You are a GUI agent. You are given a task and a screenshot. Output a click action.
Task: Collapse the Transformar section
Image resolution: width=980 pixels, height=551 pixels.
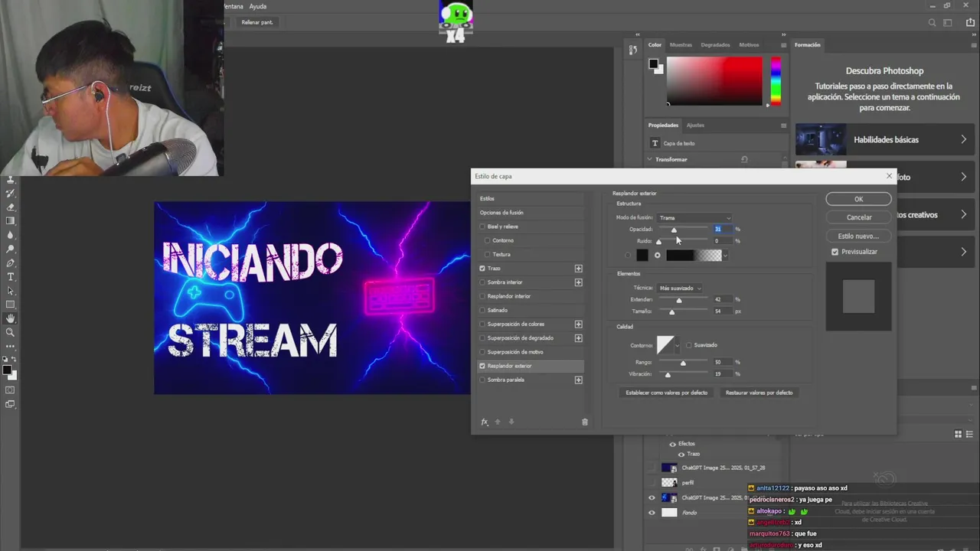(650, 159)
